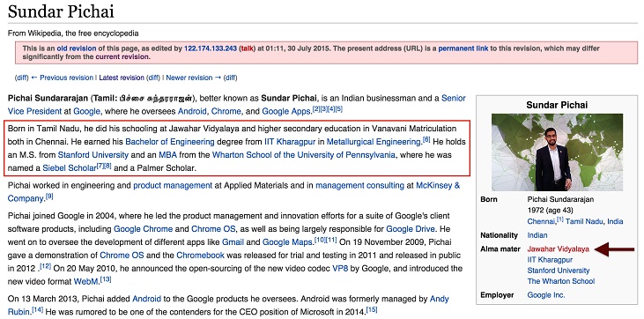This screenshot has width=644, height=319.
Task: Open the Siebel Scholar link
Action: pos(69,168)
